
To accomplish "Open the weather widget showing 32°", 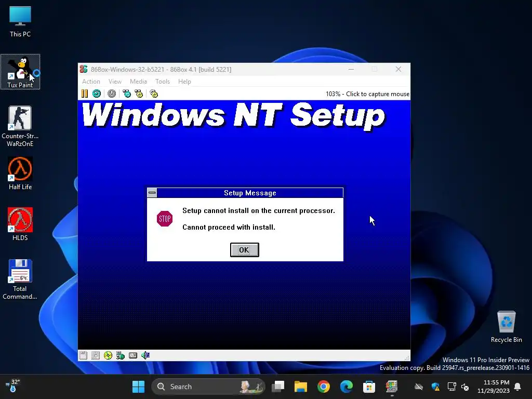I will (13, 386).
